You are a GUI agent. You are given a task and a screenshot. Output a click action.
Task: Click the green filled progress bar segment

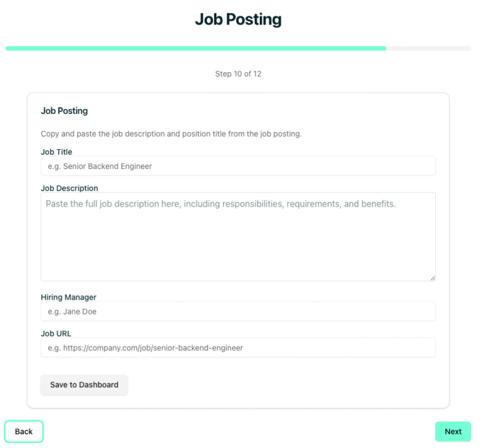[x=195, y=48]
